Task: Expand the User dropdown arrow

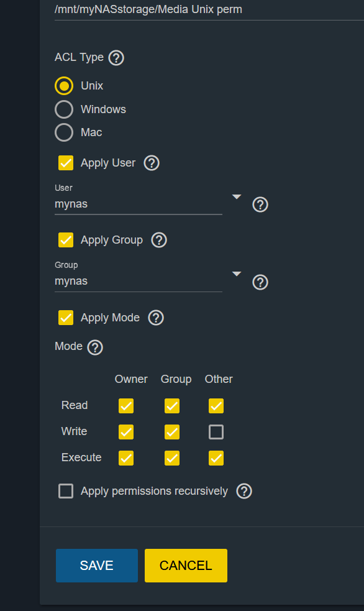Action: pyautogui.click(x=236, y=197)
